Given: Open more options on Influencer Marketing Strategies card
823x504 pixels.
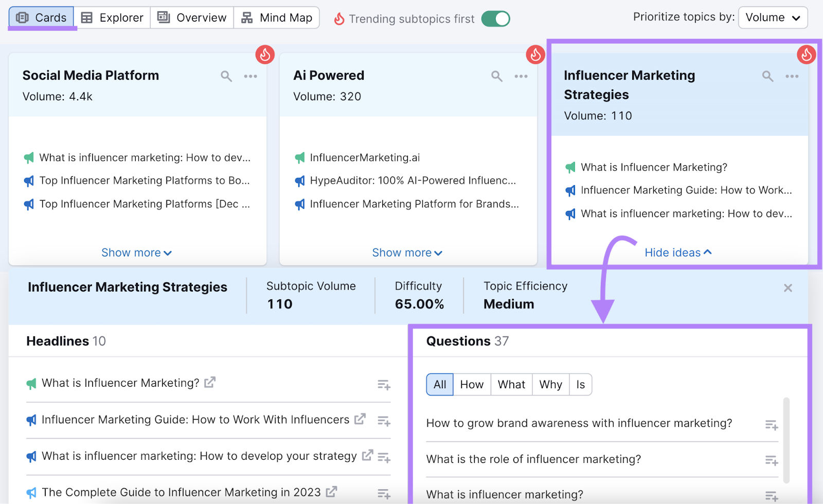Looking at the screenshot, I should click(x=792, y=76).
